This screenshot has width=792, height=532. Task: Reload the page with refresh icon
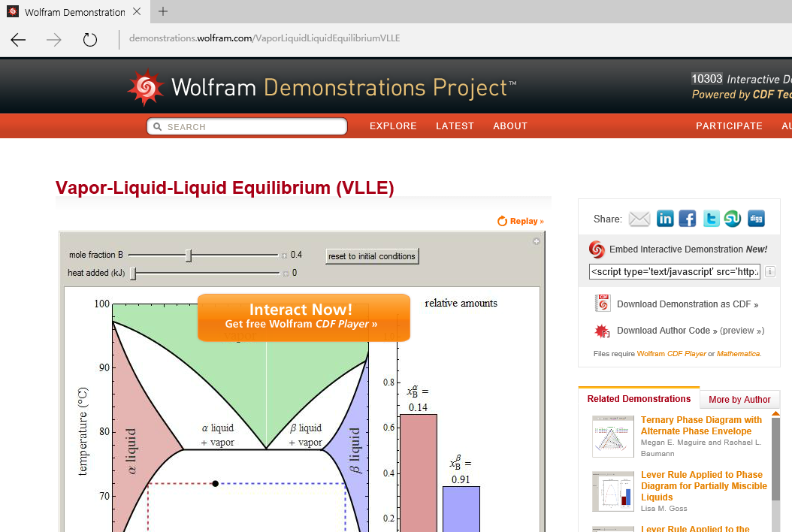(90, 39)
